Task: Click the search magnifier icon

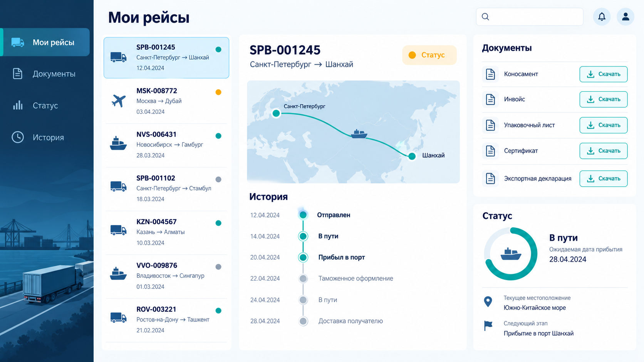Action: (485, 17)
